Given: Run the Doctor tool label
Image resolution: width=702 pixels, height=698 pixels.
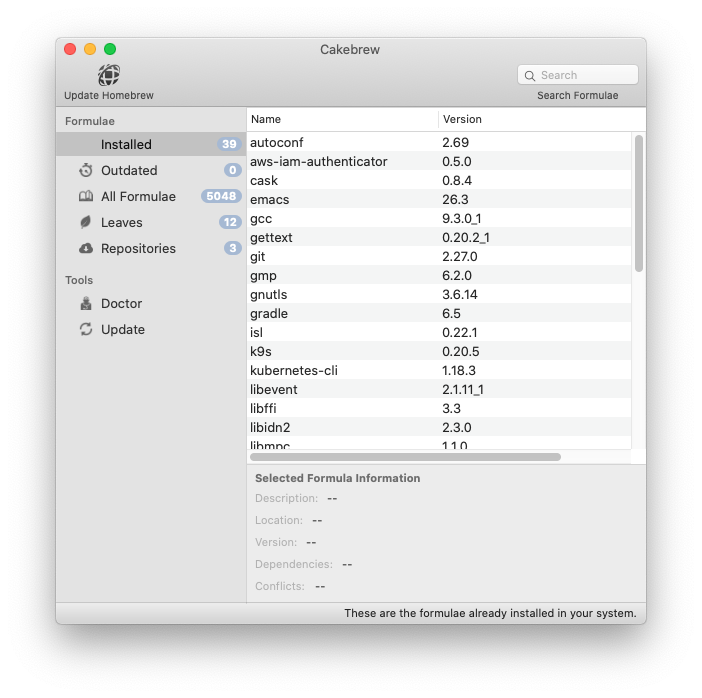Looking at the screenshot, I should coord(121,303).
